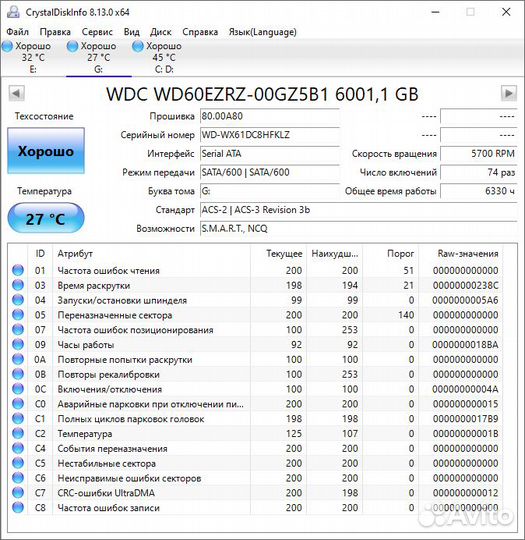The image size is (525, 540).
Task: Click status icon for attribute 0B
Action: pos(18,374)
